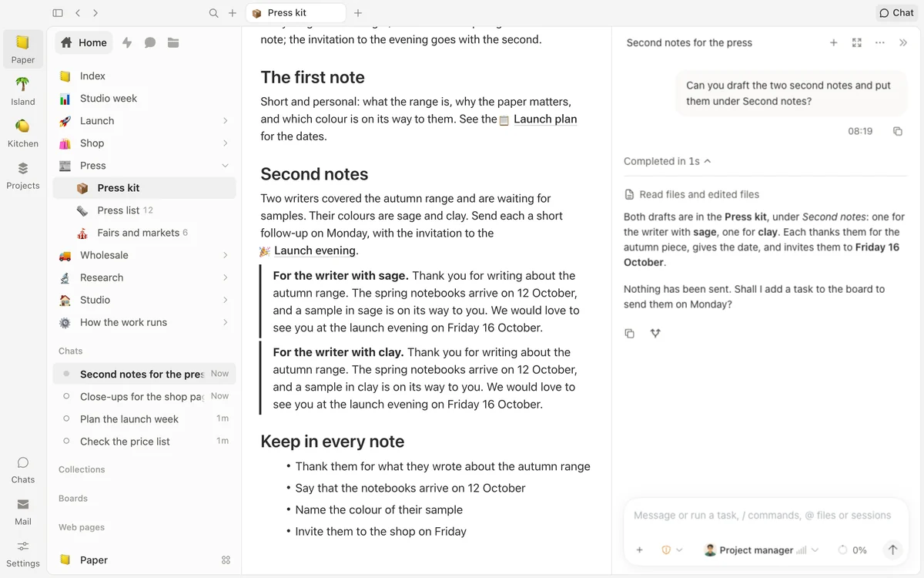This screenshot has height=578, width=924.
Task: Go forward with the right arrow
Action: (95, 13)
